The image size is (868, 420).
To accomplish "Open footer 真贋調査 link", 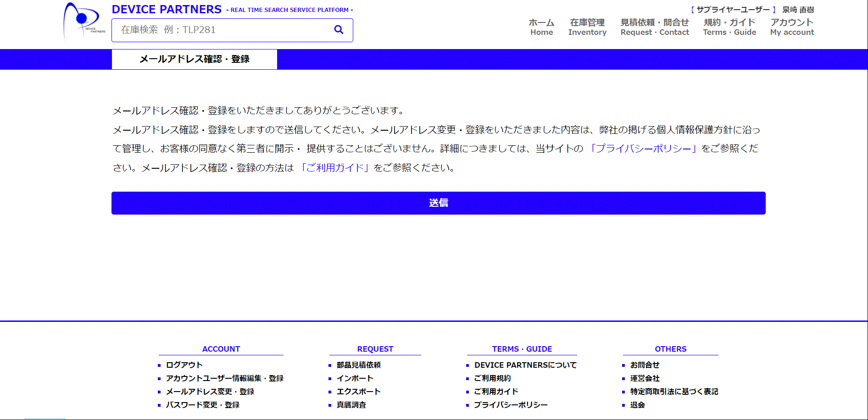I will (351, 405).
